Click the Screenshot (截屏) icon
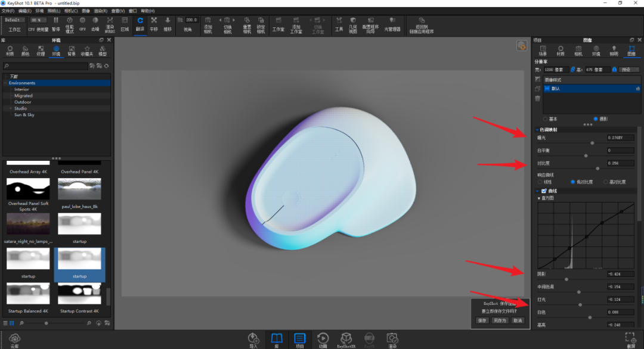The image size is (644, 349). [x=630, y=340]
